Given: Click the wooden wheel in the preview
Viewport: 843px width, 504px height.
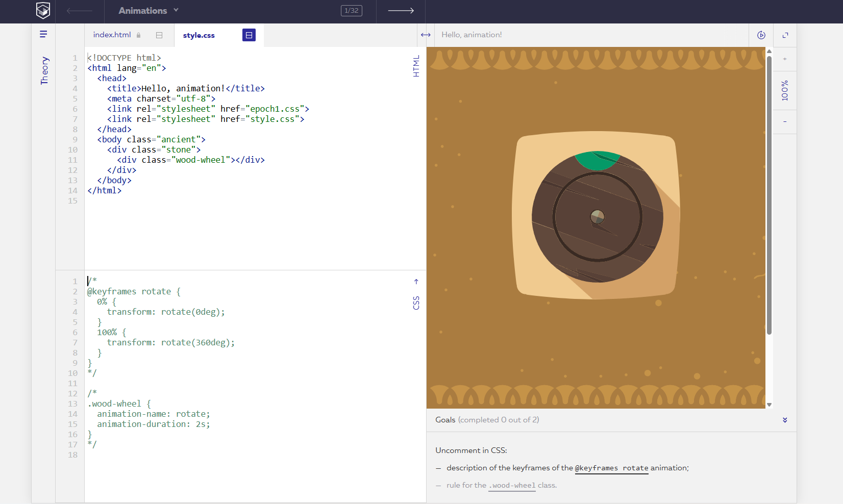Looking at the screenshot, I should 597,217.
